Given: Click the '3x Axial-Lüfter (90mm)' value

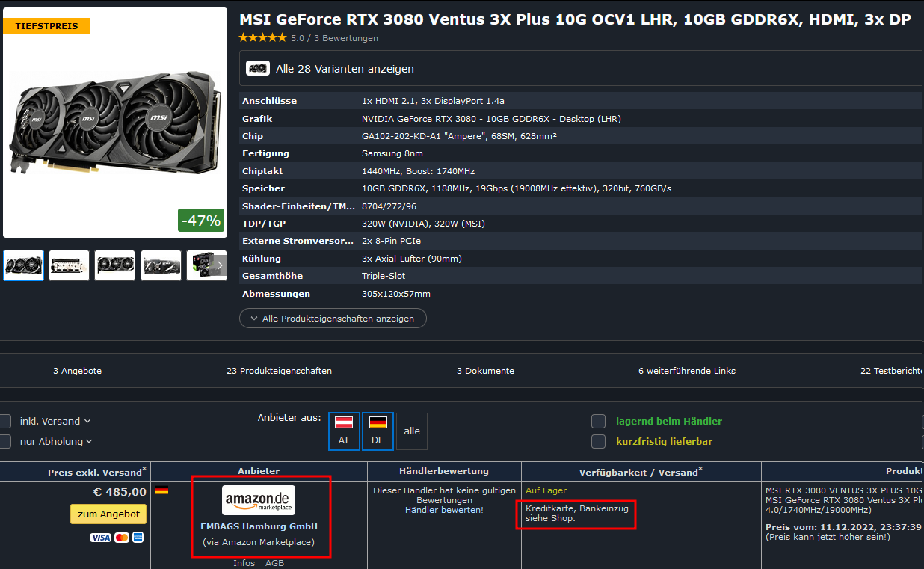Looking at the screenshot, I should click(x=412, y=259).
